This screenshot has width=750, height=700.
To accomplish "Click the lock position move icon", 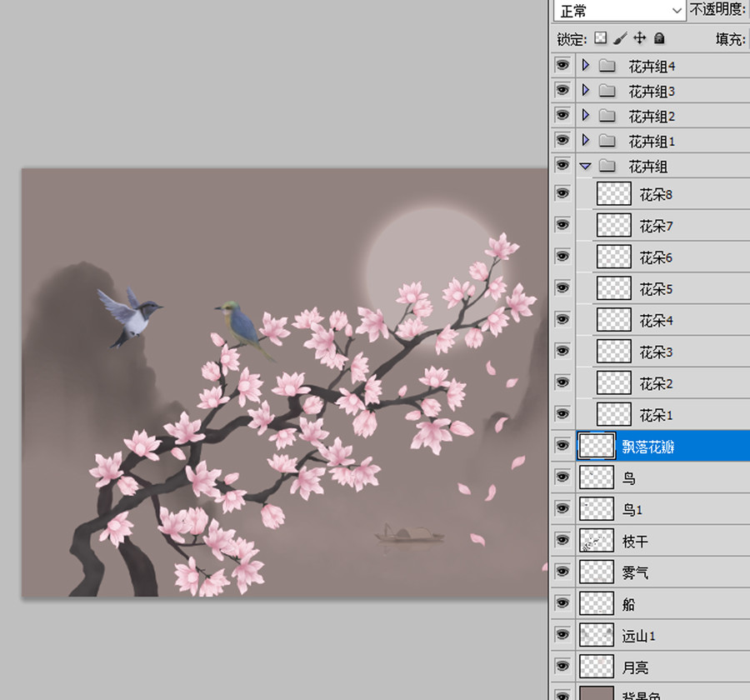I will pos(639,37).
